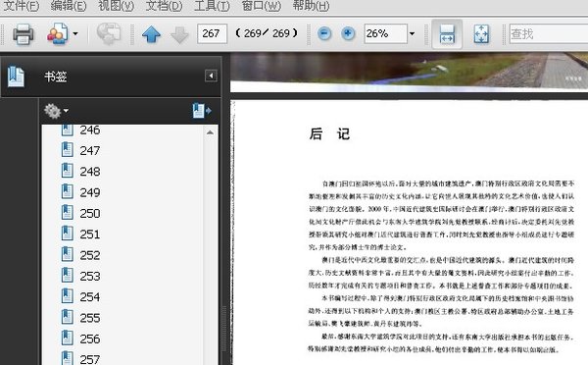Click the grayed next page down arrow
588x365 pixels.
(x=179, y=34)
